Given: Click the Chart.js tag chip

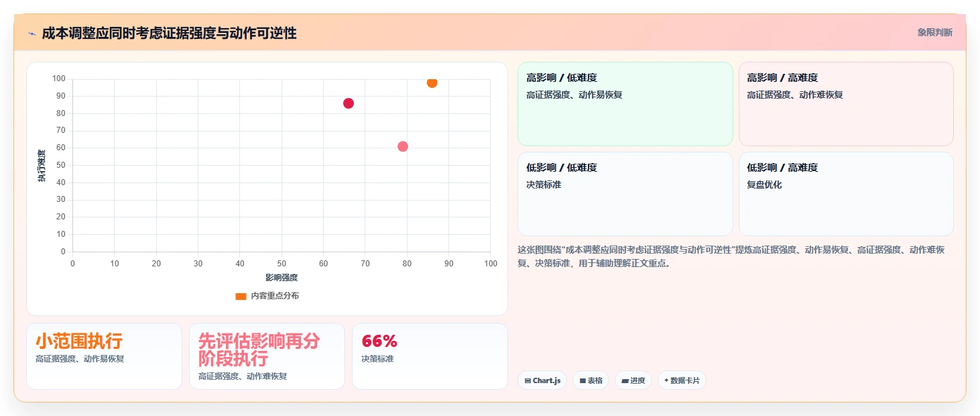Looking at the screenshot, I should [542, 380].
